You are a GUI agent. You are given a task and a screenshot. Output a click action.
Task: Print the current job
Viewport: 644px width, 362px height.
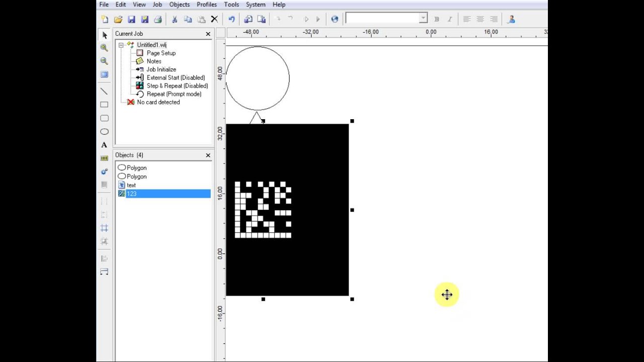pyautogui.click(x=157, y=19)
